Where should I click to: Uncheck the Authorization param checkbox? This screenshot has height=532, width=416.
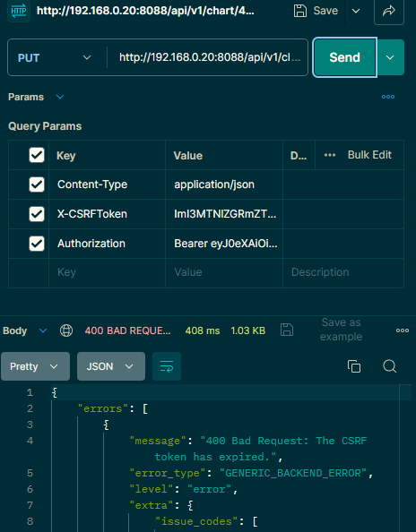[x=37, y=244]
